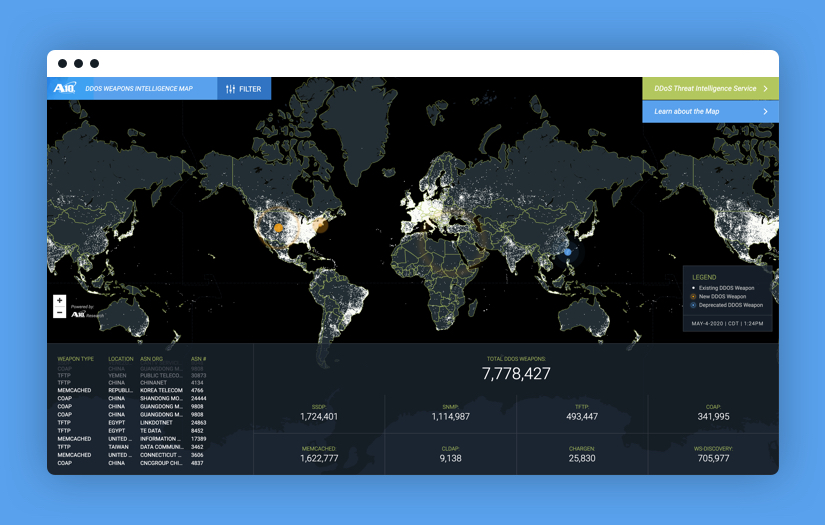The image size is (825, 525).
Task: Click the COAP count 341,995
Action: click(713, 417)
